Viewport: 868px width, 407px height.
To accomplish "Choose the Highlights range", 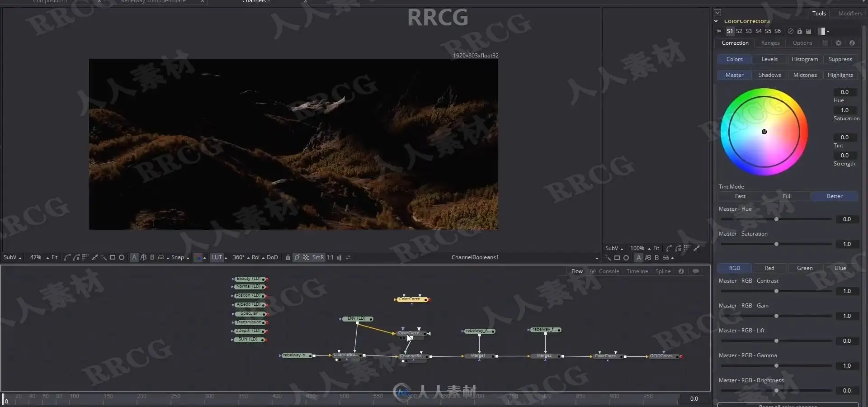I will (x=840, y=75).
